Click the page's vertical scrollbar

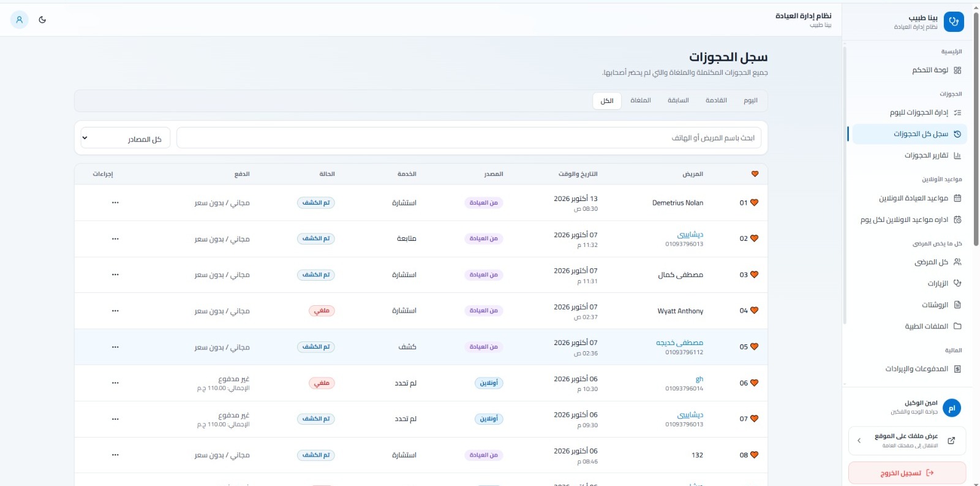(976, 129)
